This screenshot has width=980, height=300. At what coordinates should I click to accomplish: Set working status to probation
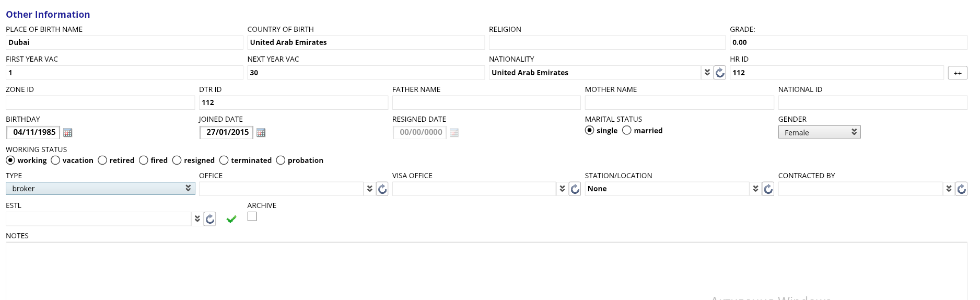[281, 160]
